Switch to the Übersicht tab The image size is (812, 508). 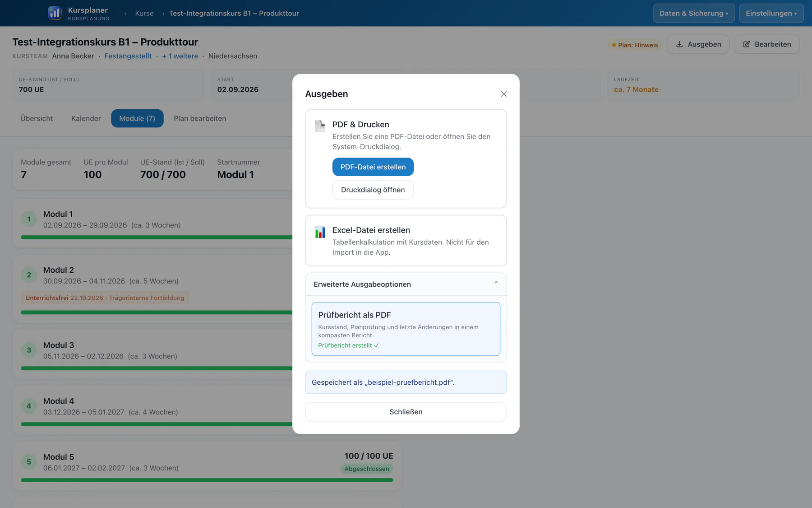[x=37, y=118]
